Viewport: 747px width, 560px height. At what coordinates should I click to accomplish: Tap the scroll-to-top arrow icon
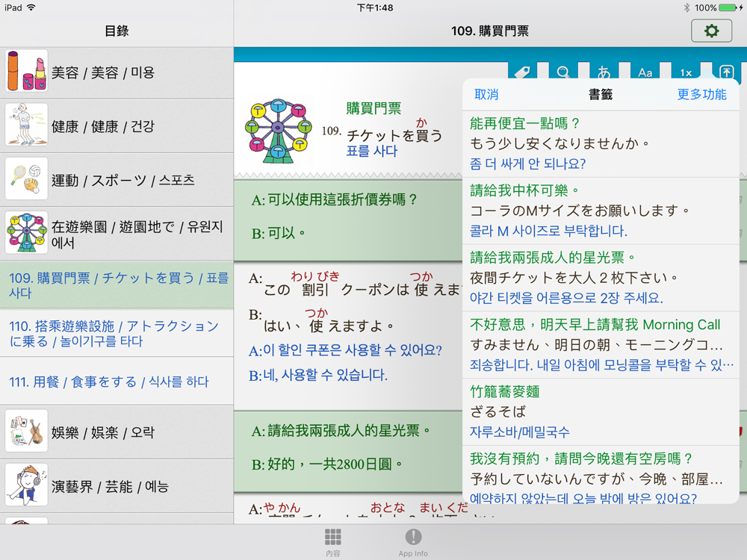727,72
